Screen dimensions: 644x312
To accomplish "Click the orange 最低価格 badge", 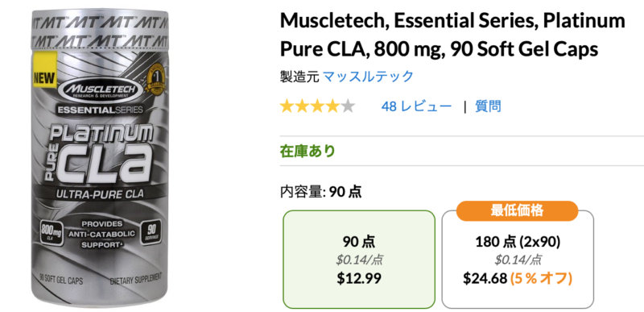I will tap(517, 211).
